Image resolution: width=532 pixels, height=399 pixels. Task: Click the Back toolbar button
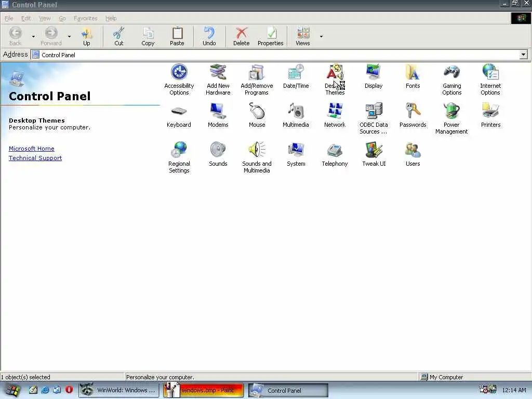15,36
